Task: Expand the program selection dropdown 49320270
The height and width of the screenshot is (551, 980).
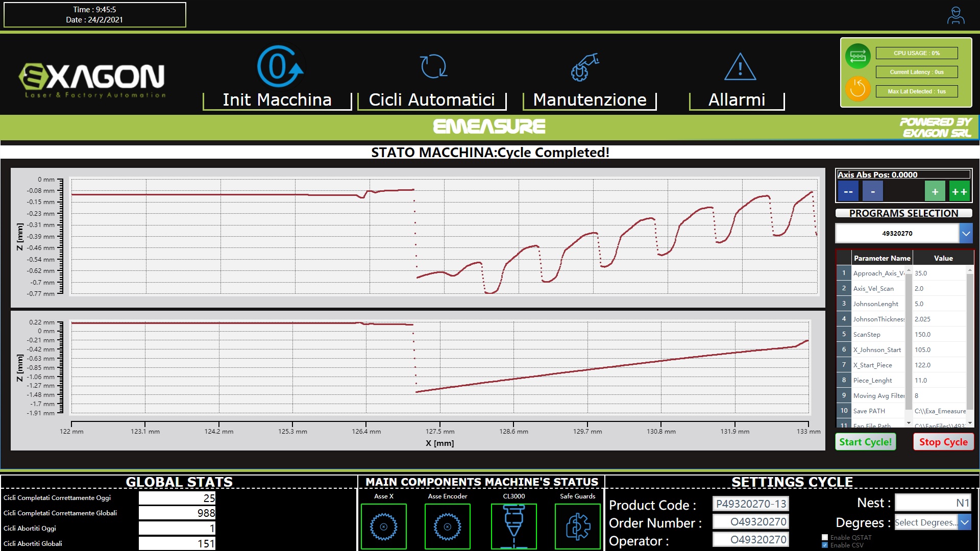Action: pos(966,233)
